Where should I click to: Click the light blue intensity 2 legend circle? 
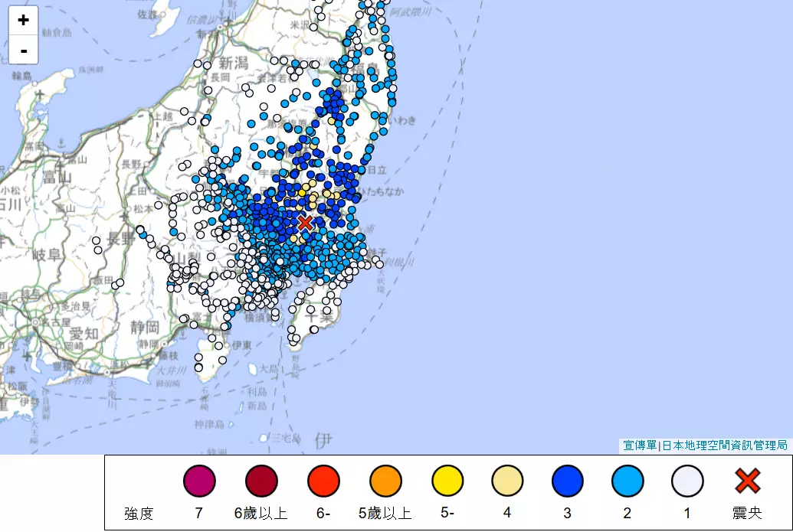click(x=628, y=481)
